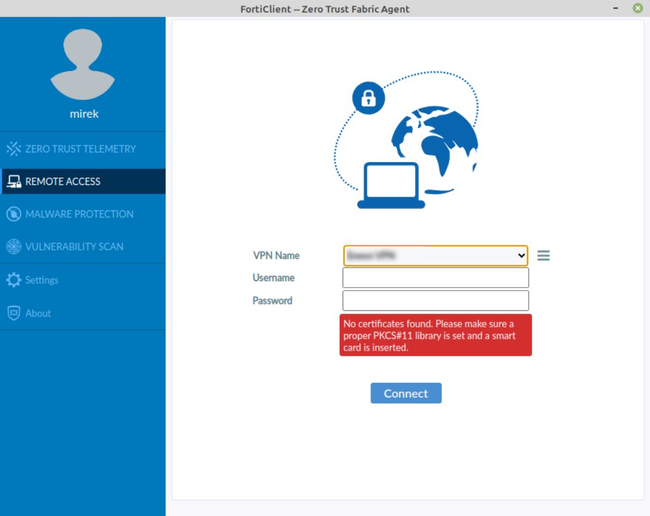This screenshot has height=516, width=650.
Task: Click the 'Password' label
Action: (272, 300)
